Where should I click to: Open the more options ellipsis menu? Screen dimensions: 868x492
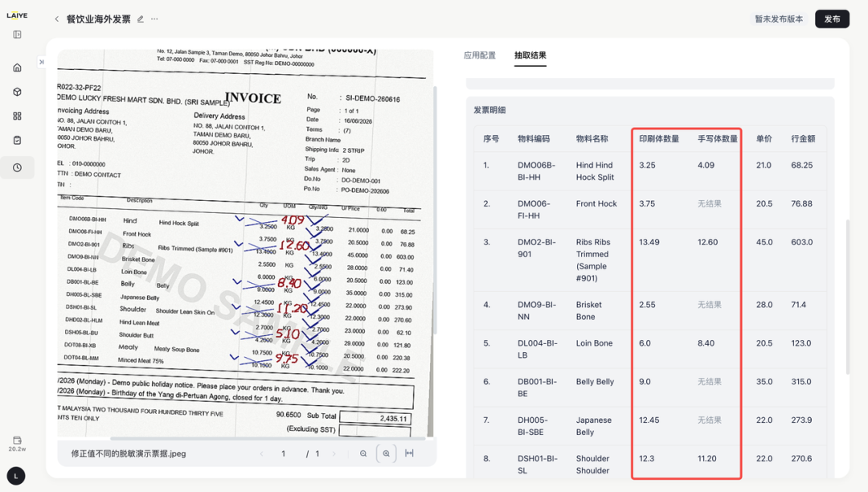pyautogui.click(x=154, y=18)
